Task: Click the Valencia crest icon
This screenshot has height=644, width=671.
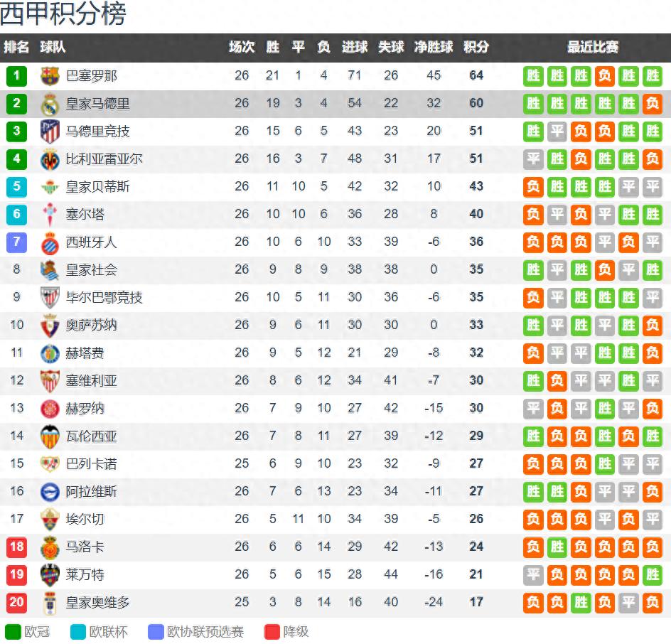Action: [x=50, y=436]
